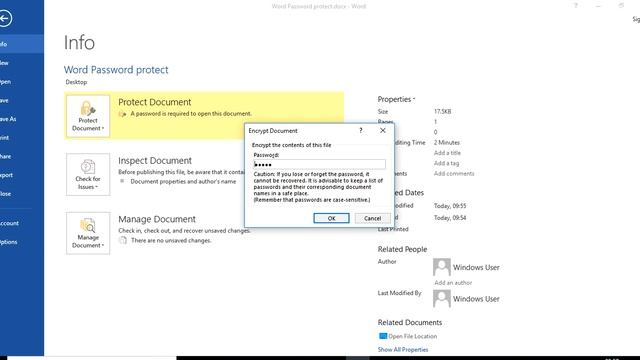Click the Inspect Document heading
Viewport: 640px width, 360px height.
[x=155, y=161]
